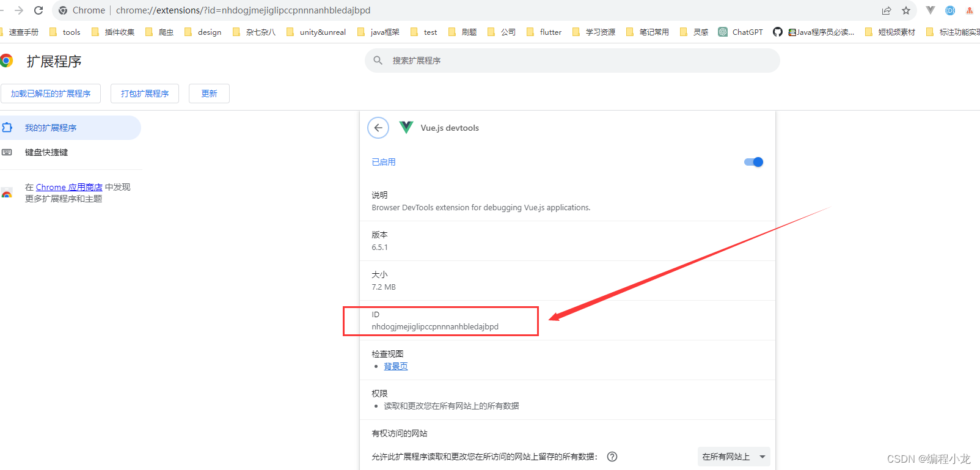Click the description text about Browser DevTools extension
Image resolution: width=980 pixels, height=470 pixels.
pos(481,208)
